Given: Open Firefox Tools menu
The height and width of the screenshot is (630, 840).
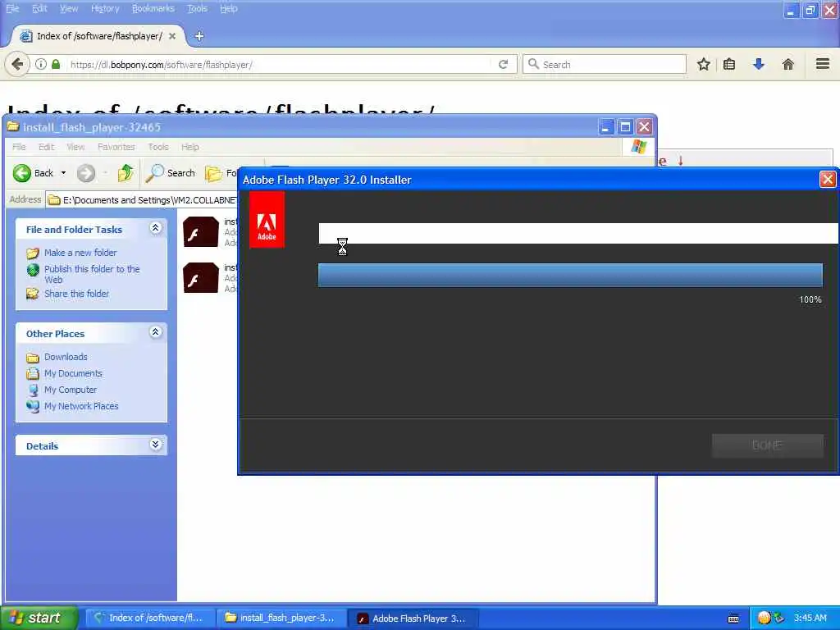Looking at the screenshot, I should 197,8.
